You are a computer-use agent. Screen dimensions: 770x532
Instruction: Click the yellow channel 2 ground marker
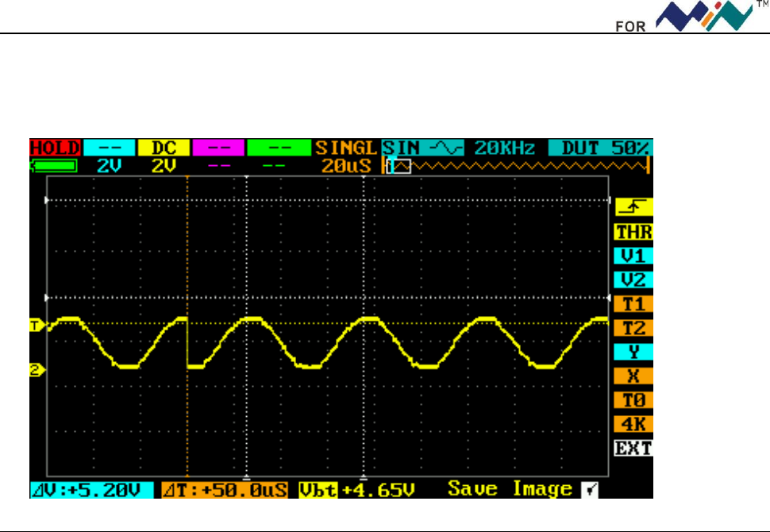[37, 370]
